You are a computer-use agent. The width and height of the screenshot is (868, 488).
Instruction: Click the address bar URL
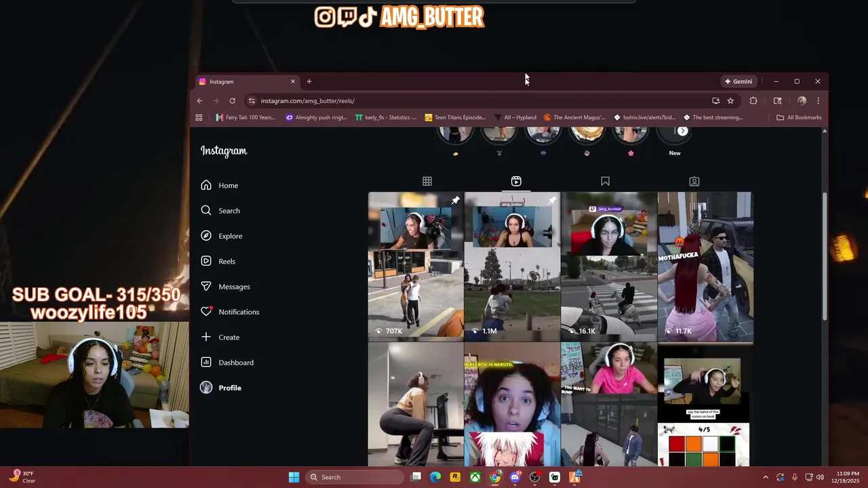[307, 101]
